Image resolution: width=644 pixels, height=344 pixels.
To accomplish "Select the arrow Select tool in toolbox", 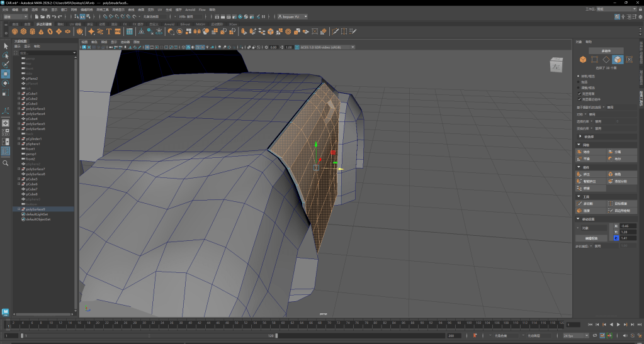I will pos(5,46).
